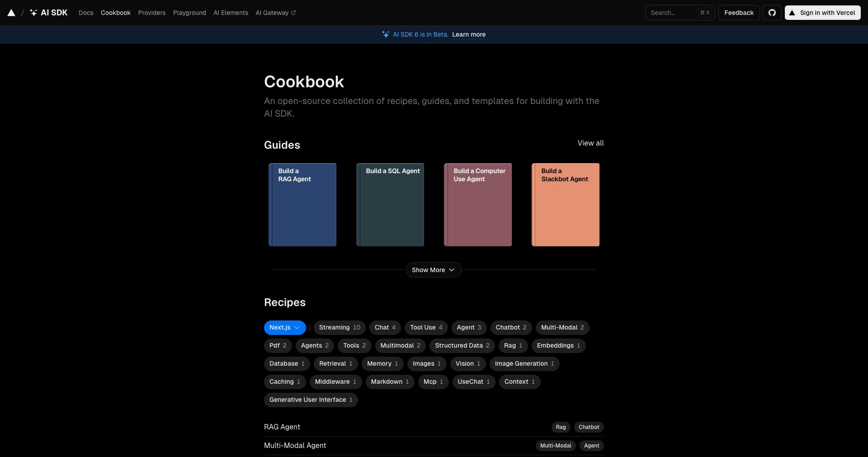The height and width of the screenshot is (457, 868).
Task: Select the Memory filter tag
Action: point(382,364)
